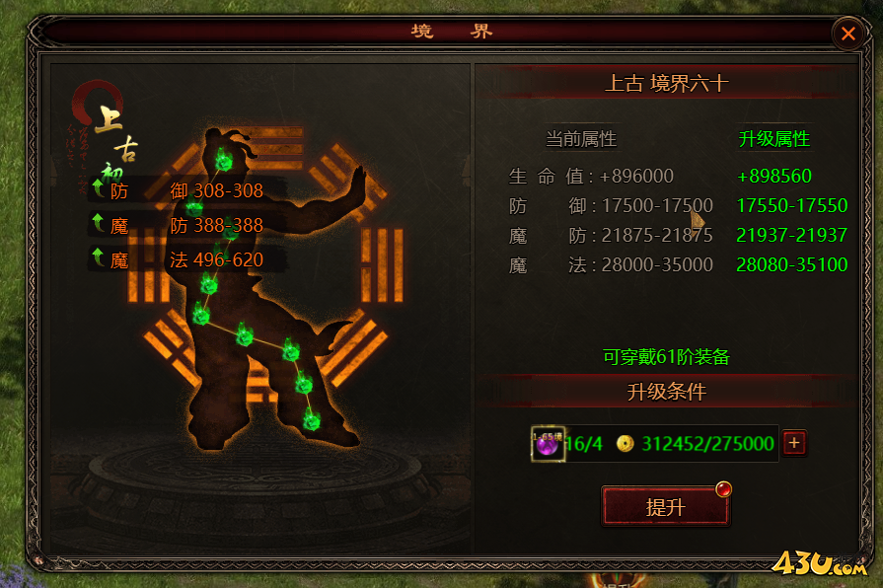883x588 pixels.
Task: Click the plus button beside gold amount
Action: pyautogui.click(x=794, y=443)
